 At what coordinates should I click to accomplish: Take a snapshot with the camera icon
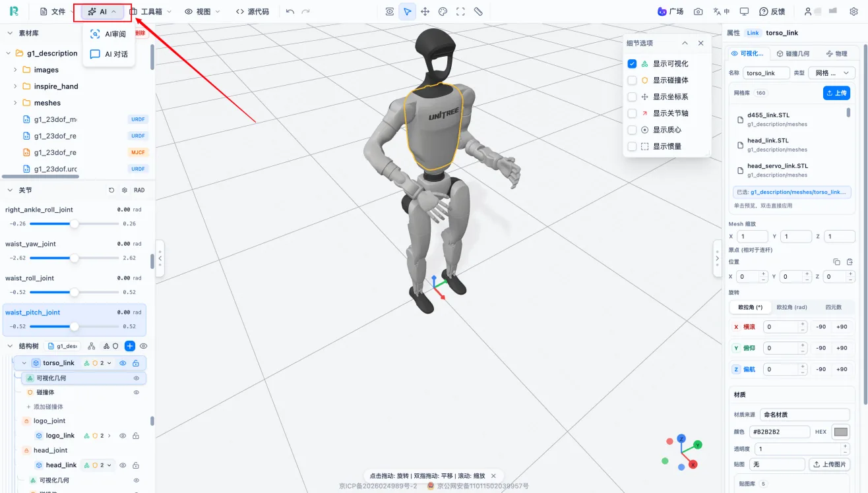pyautogui.click(x=698, y=12)
